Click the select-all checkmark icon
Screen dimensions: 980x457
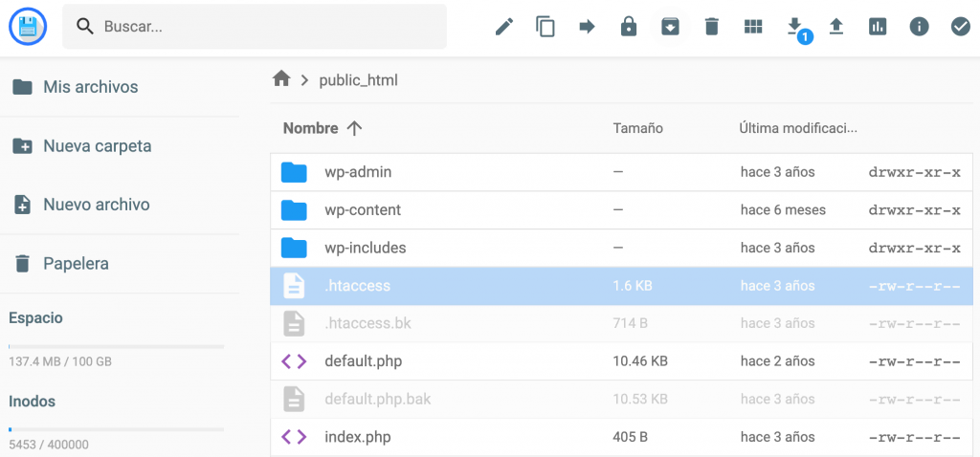click(x=961, y=27)
